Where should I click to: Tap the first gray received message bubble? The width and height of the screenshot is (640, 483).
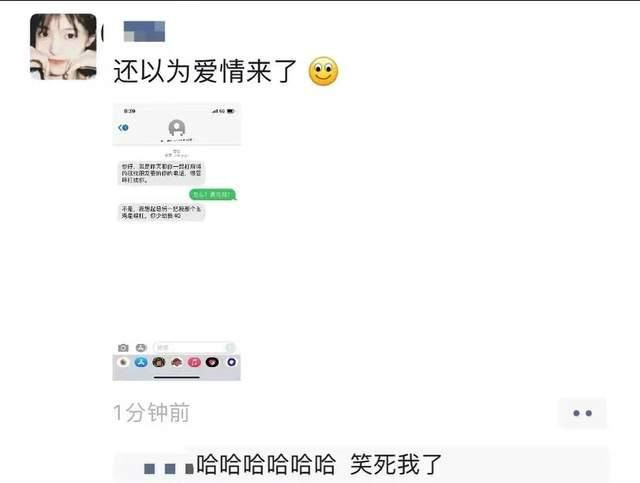[162, 173]
